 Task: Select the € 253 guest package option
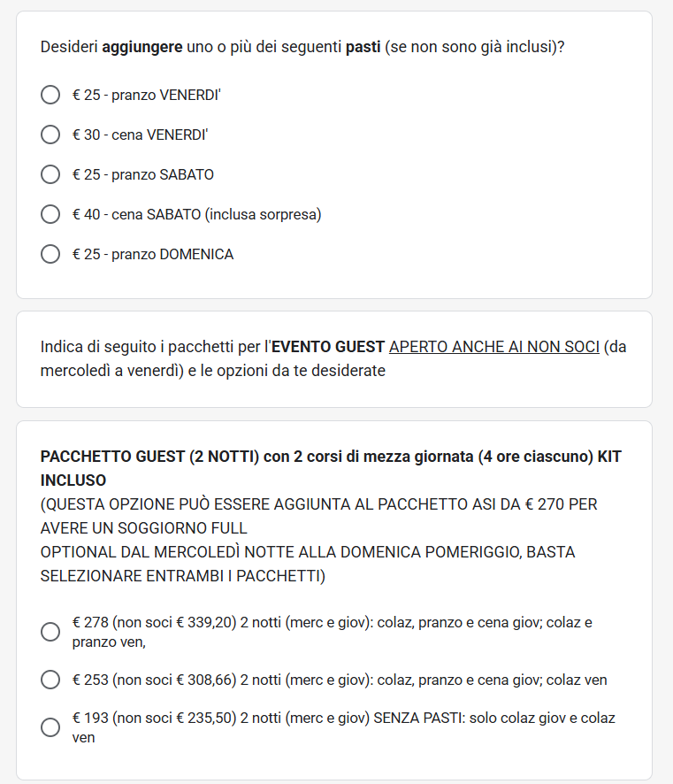pyautogui.click(x=50, y=680)
